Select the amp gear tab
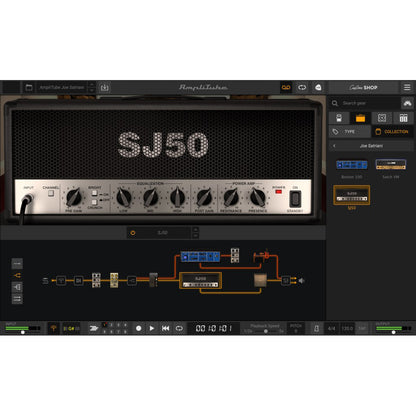 click(360, 118)
